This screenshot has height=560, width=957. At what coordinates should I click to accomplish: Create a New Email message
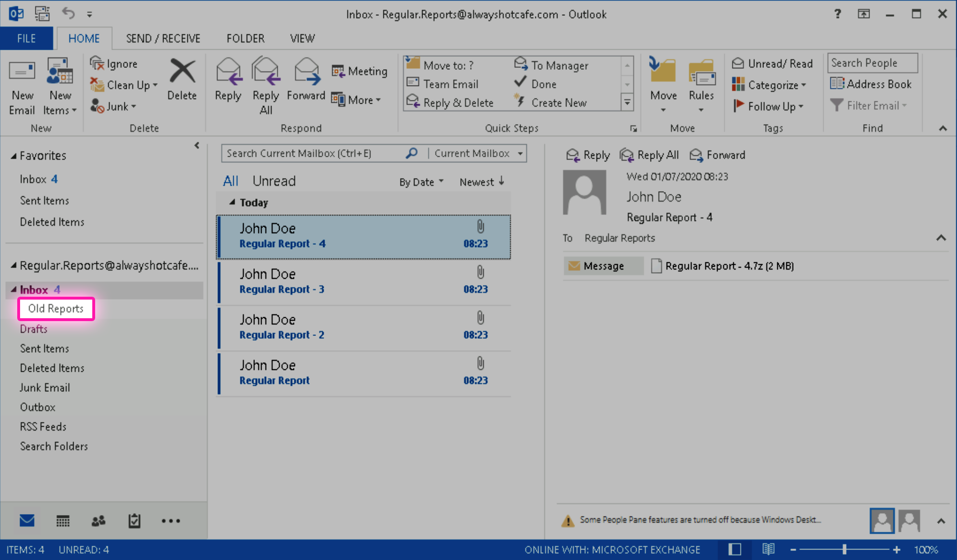coord(22,86)
